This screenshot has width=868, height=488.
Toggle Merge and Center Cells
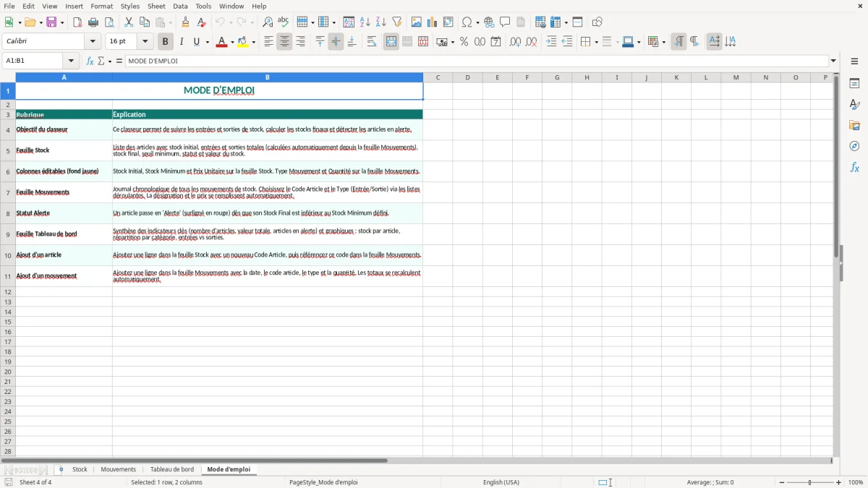click(391, 42)
